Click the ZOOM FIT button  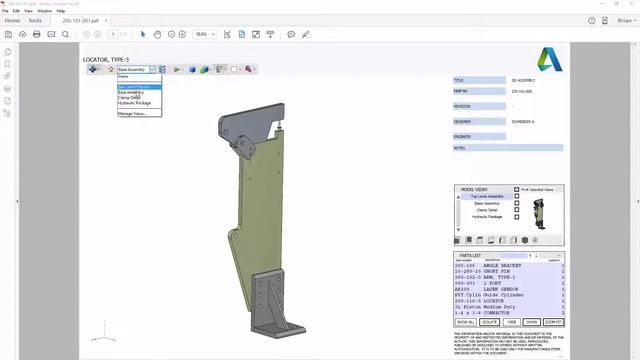tap(553, 322)
